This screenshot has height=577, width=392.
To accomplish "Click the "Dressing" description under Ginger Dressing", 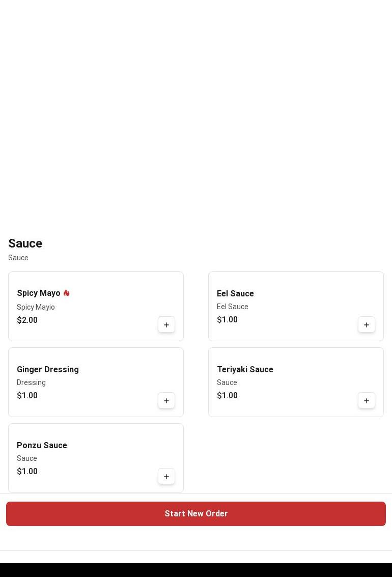I will coord(31,382).
